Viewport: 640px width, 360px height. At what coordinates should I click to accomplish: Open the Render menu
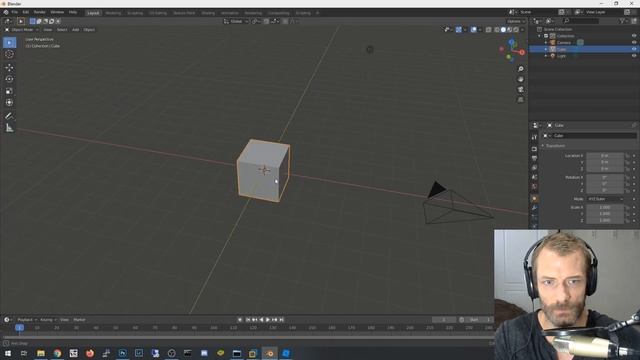(40, 12)
